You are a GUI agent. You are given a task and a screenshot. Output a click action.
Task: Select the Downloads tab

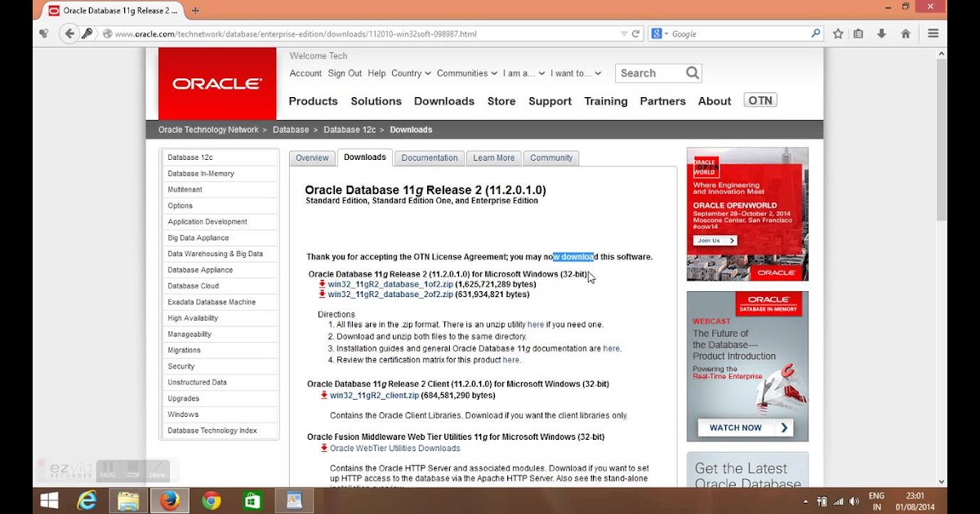coord(365,157)
